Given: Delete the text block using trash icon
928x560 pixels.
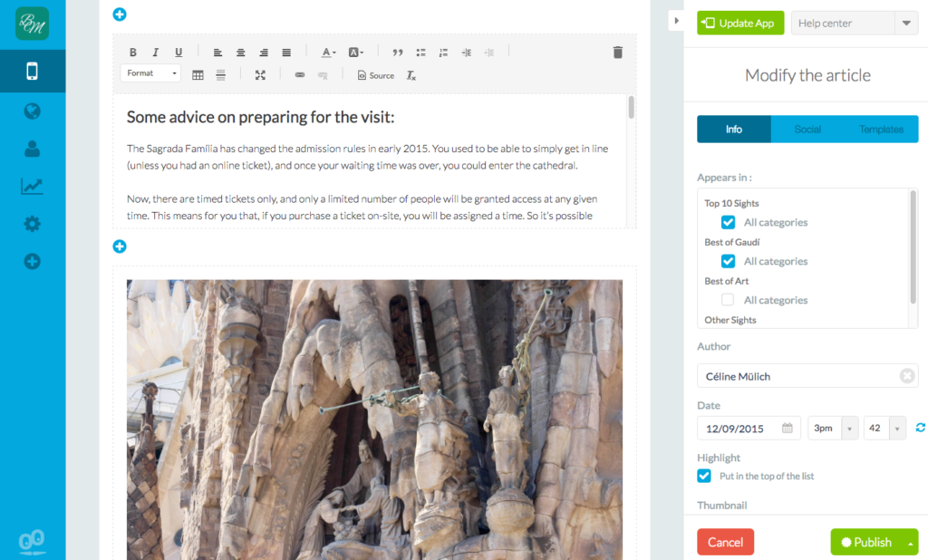Looking at the screenshot, I should (x=617, y=52).
